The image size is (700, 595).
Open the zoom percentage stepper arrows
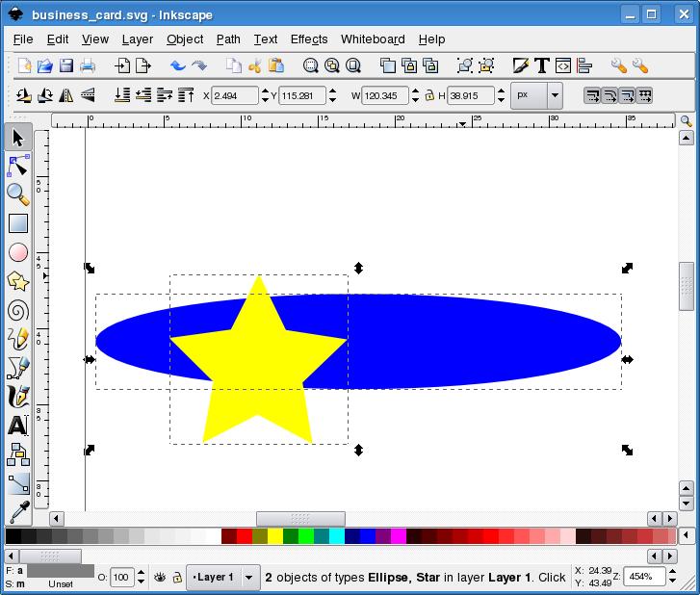click(673, 577)
